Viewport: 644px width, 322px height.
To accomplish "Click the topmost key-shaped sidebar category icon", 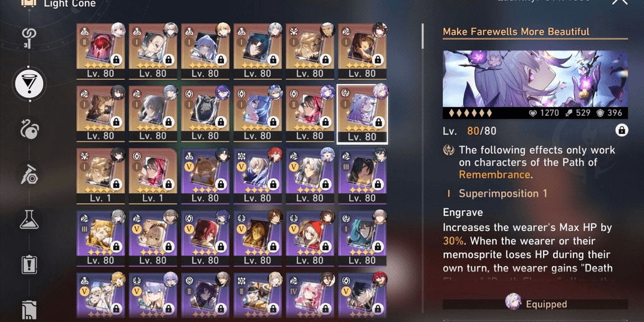I will coord(29,38).
